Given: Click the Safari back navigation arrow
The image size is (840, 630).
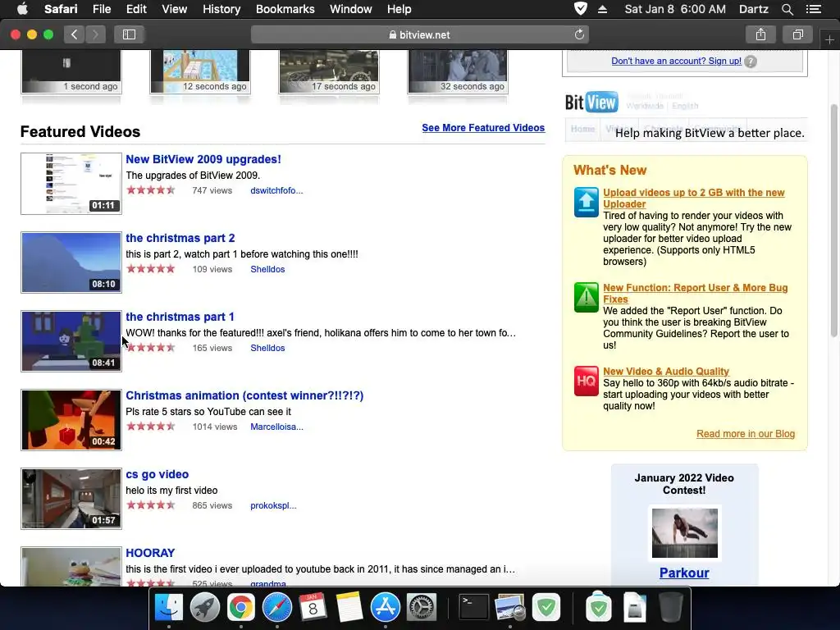Looking at the screenshot, I should 74,34.
